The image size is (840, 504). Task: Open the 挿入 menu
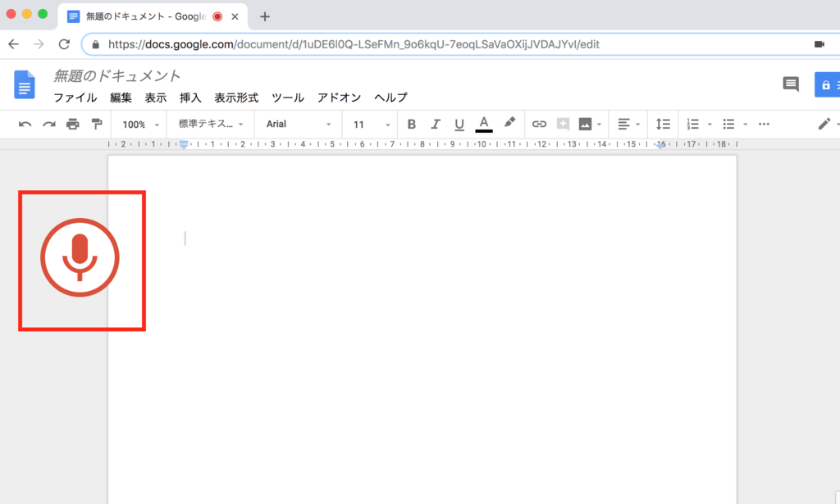189,97
